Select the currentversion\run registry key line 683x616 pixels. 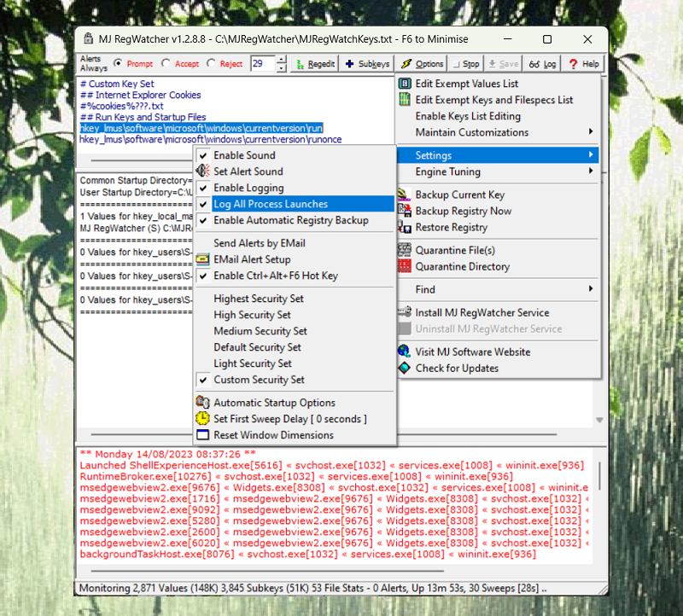[201, 128]
